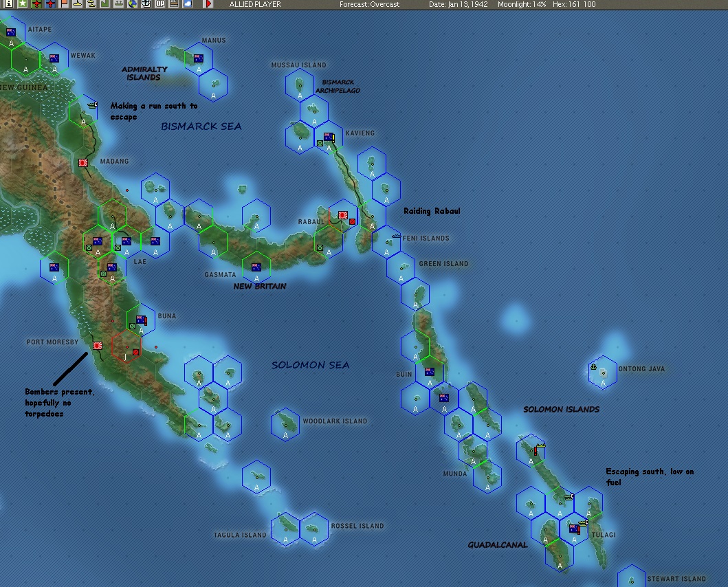Click the white star toolbar icon
Screen dimensions: 728x587
[22, 3]
